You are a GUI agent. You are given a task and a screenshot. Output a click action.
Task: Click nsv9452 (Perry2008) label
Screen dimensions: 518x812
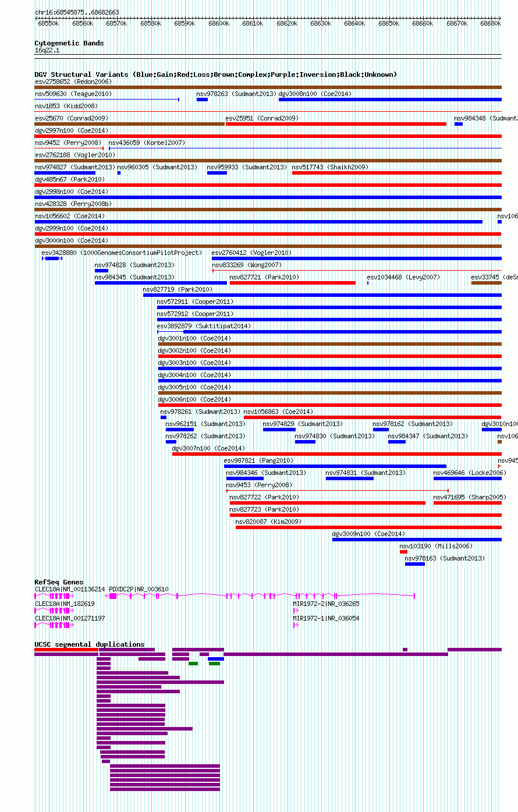(x=68, y=143)
